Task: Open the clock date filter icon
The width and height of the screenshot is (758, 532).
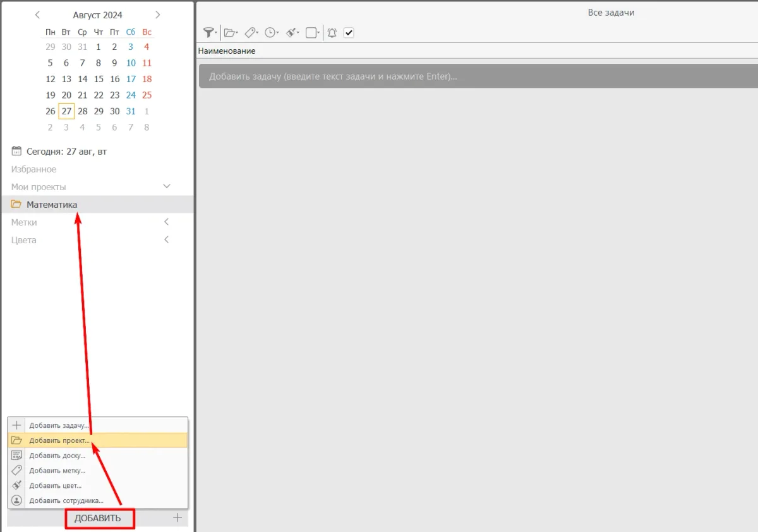Action: coord(271,33)
